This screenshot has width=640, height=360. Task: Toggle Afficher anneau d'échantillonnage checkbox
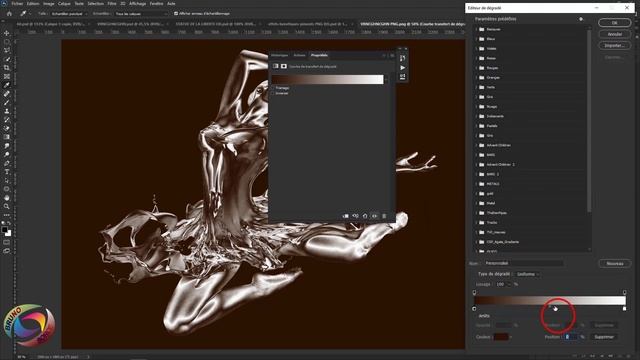tap(176, 13)
